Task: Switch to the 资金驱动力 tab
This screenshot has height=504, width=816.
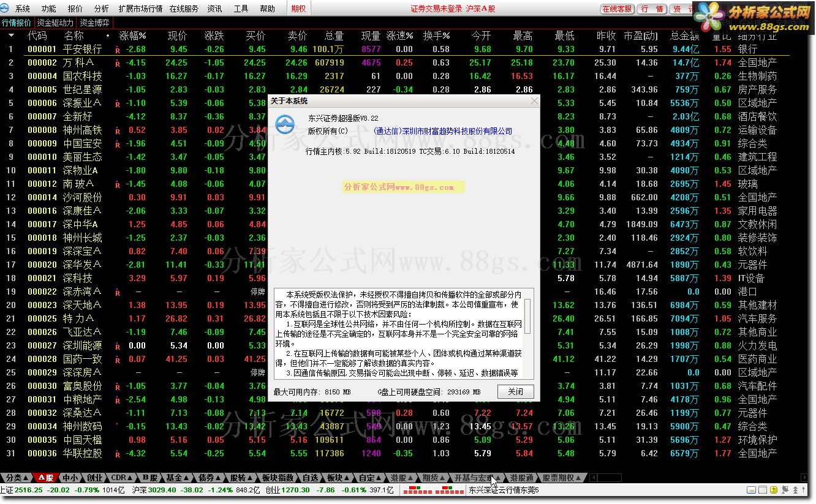Action: pyautogui.click(x=55, y=23)
